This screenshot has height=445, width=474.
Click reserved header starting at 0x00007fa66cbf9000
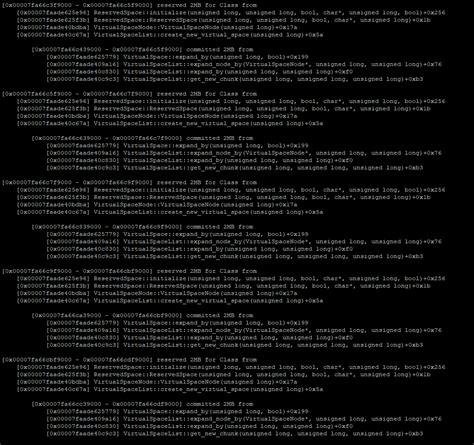[x=129, y=360]
